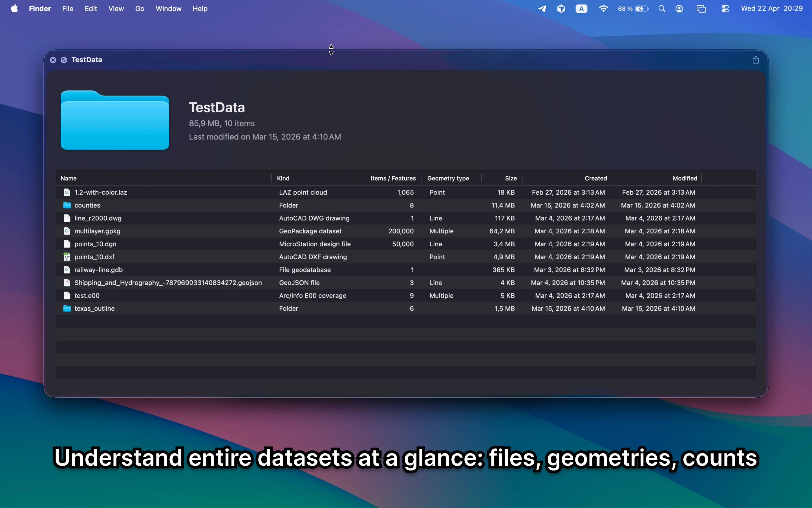Click the folder icon of counties
The image size is (812, 508).
pos(67,205)
